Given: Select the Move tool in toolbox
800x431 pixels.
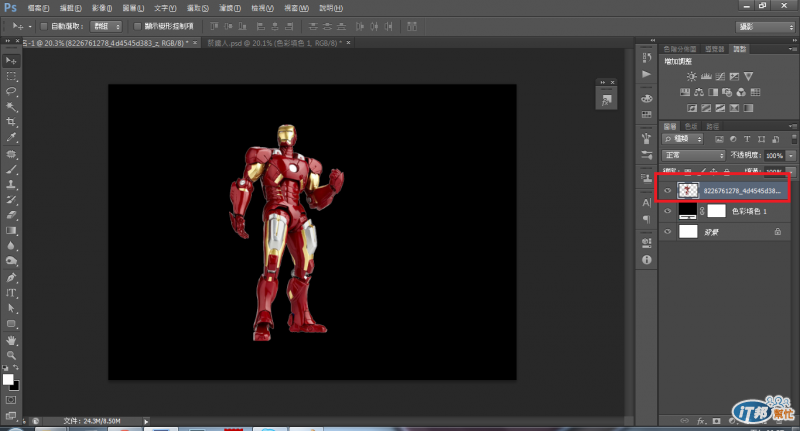Looking at the screenshot, I should coord(12,61).
